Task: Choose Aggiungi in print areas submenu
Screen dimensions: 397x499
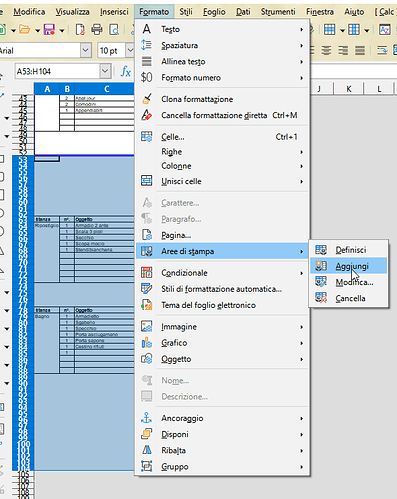Action: (x=349, y=266)
